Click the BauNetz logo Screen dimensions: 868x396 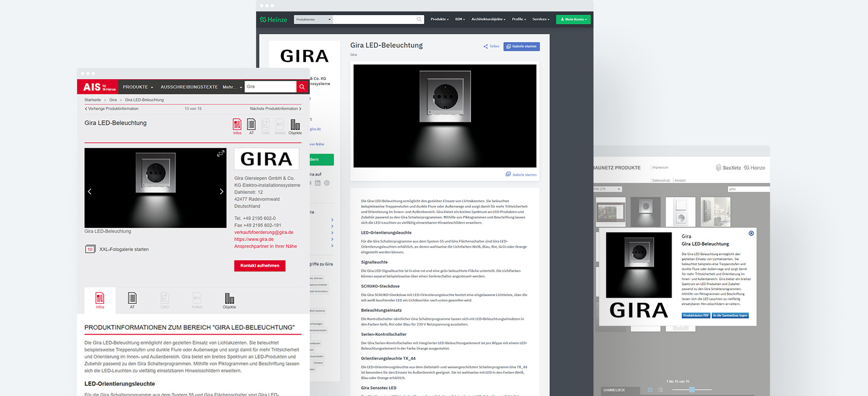click(x=728, y=168)
